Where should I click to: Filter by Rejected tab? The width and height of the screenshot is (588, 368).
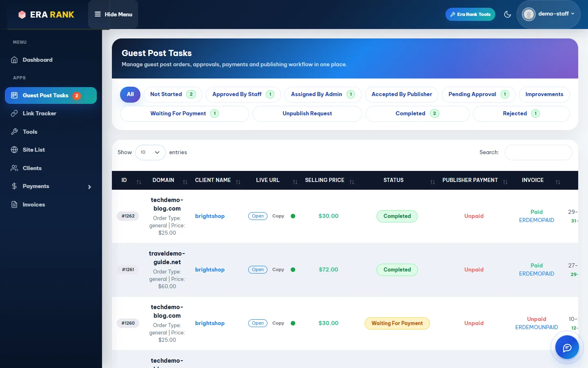pyautogui.click(x=521, y=114)
